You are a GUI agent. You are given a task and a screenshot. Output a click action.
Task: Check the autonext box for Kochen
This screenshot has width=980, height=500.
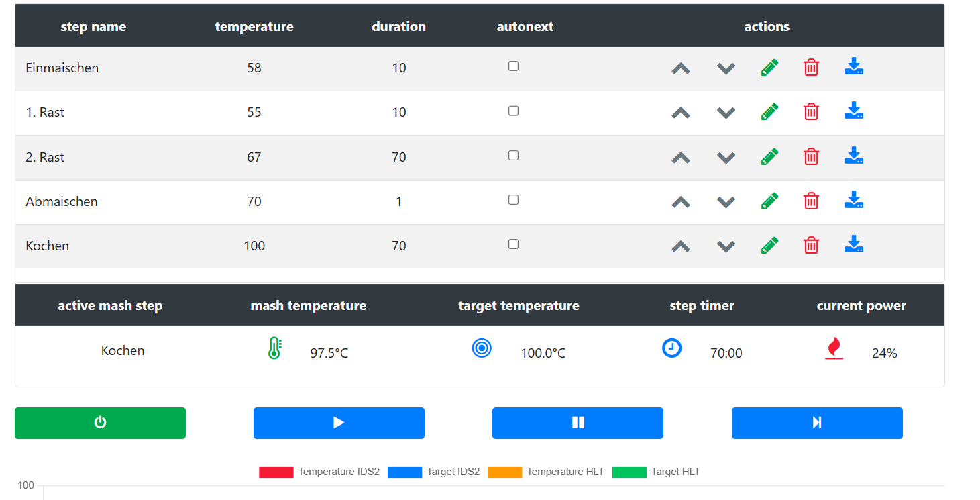point(513,244)
